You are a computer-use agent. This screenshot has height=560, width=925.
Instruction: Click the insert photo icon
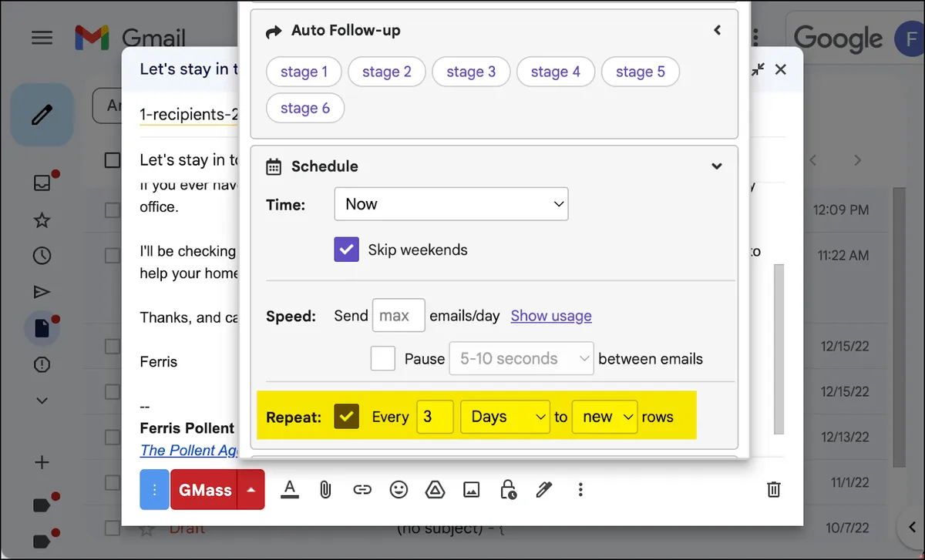coord(472,489)
